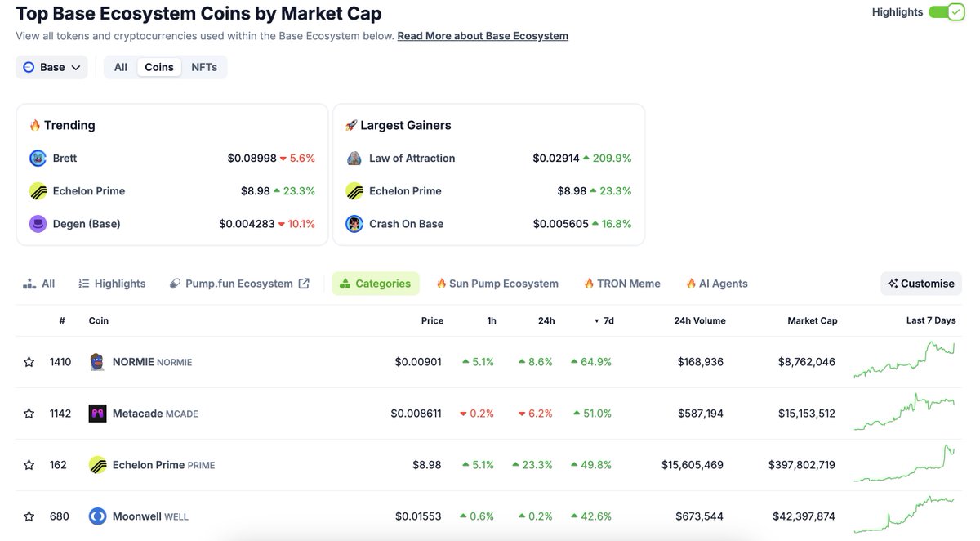Click Moonwell market cap $42,397,874

[x=804, y=516]
